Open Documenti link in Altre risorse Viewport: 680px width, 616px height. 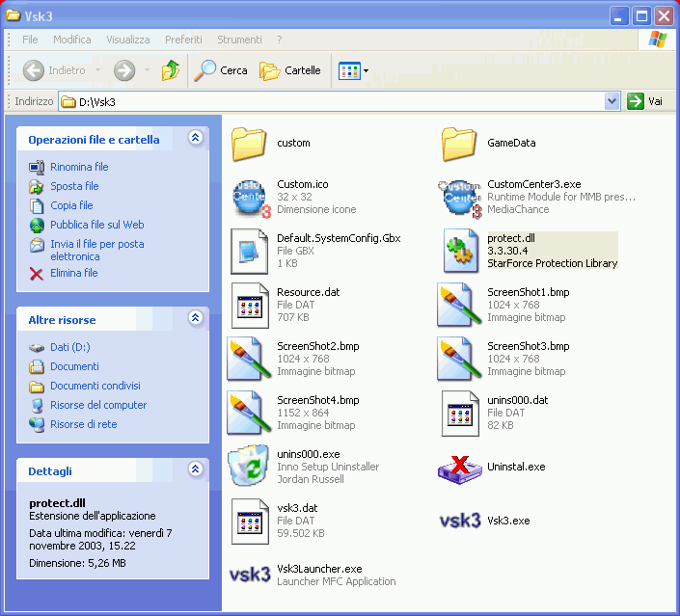(x=74, y=366)
